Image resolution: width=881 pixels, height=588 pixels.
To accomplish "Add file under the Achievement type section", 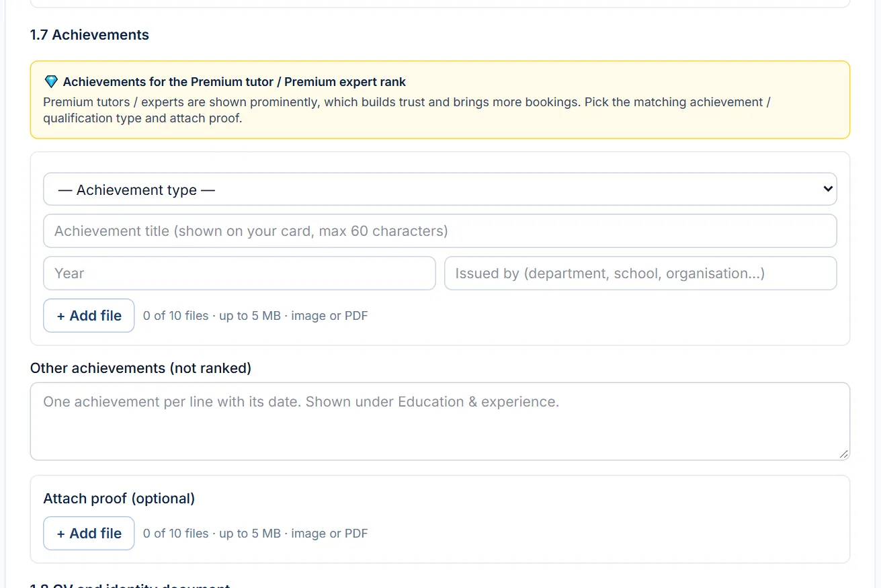I will [x=89, y=316].
